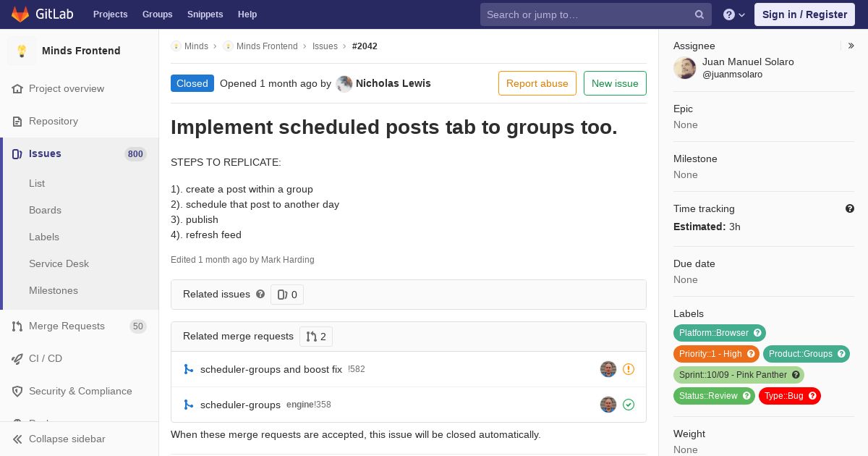Viewport: 868px width, 456px height.
Task: Open the scheduler-groups merge request link
Action: point(240,405)
